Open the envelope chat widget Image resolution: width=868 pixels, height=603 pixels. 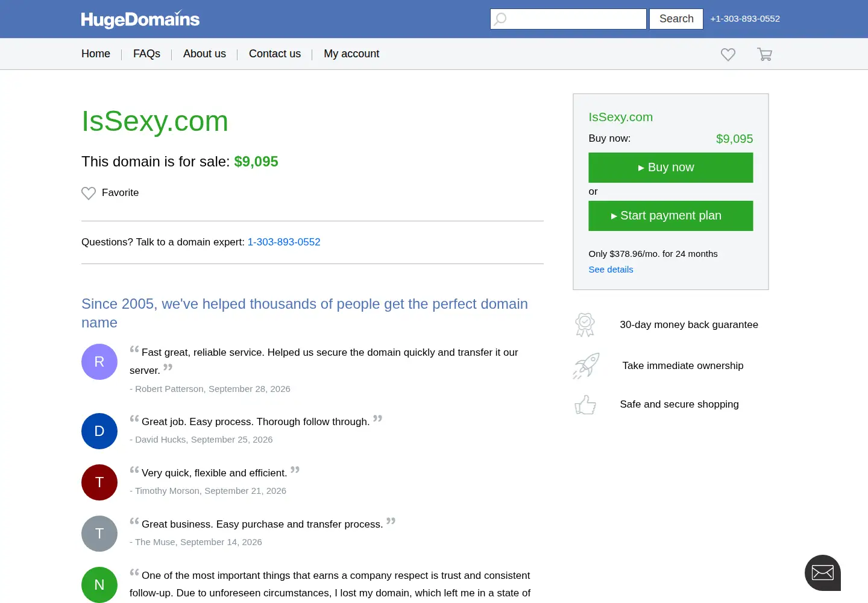[823, 573]
